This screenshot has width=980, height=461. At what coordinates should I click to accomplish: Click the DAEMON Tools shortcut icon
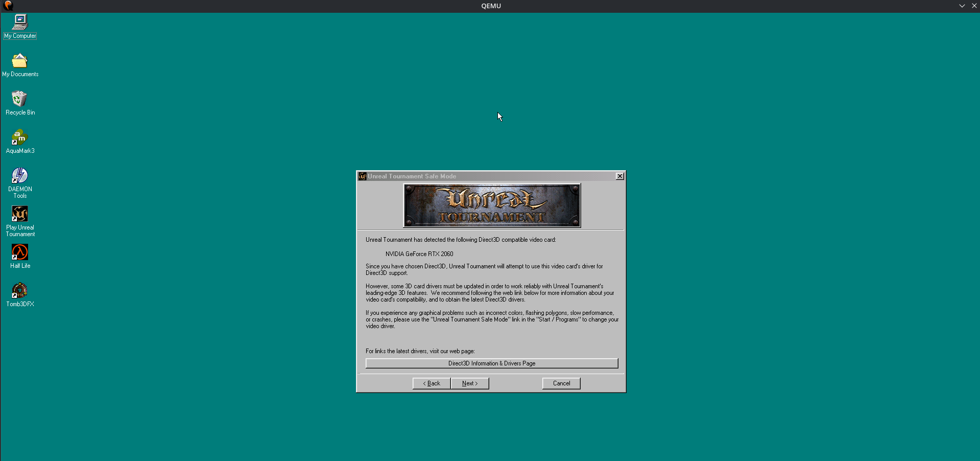[20, 176]
